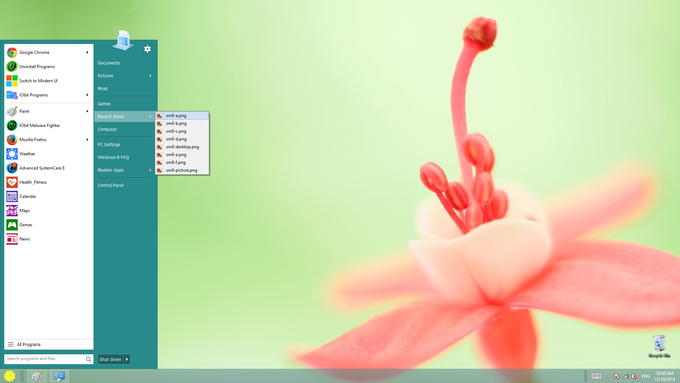Click the muted volume tray icon
Viewport: 680px width, 383px height.
pyautogui.click(x=634, y=376)
